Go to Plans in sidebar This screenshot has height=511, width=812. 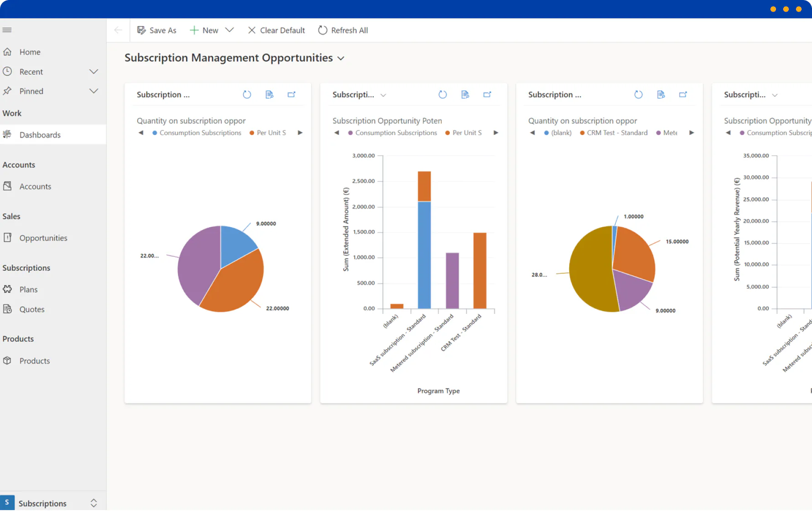(28, 290)
